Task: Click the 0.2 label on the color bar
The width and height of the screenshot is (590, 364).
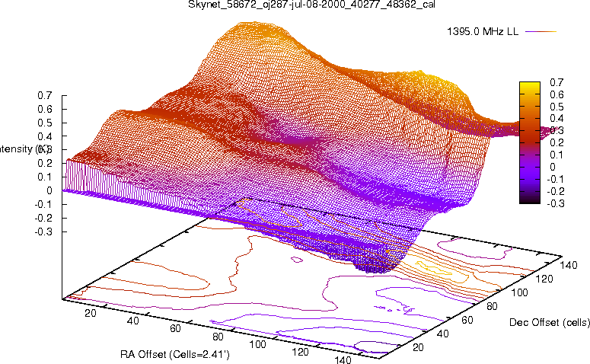Action: click(x=557, y=142)
